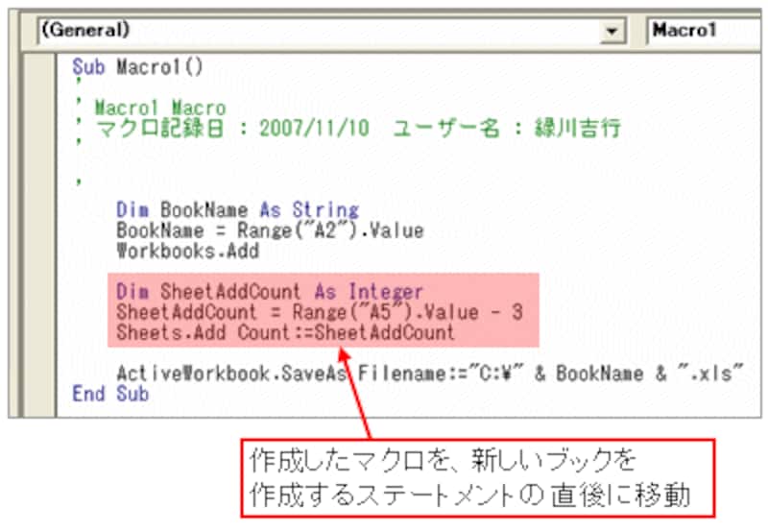Open the (General) object dropdown arrow
This screenshot has height=532, width=768.
(612, 31)
